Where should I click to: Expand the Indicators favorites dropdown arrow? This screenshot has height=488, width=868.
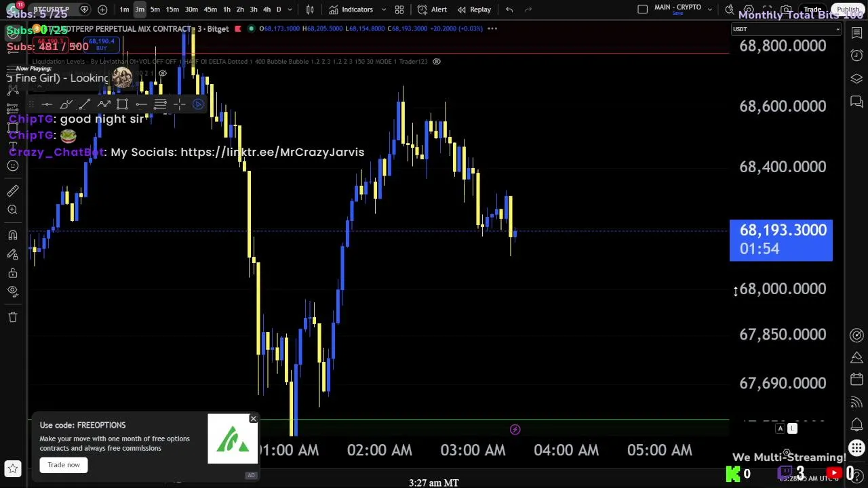click(383, 9)
